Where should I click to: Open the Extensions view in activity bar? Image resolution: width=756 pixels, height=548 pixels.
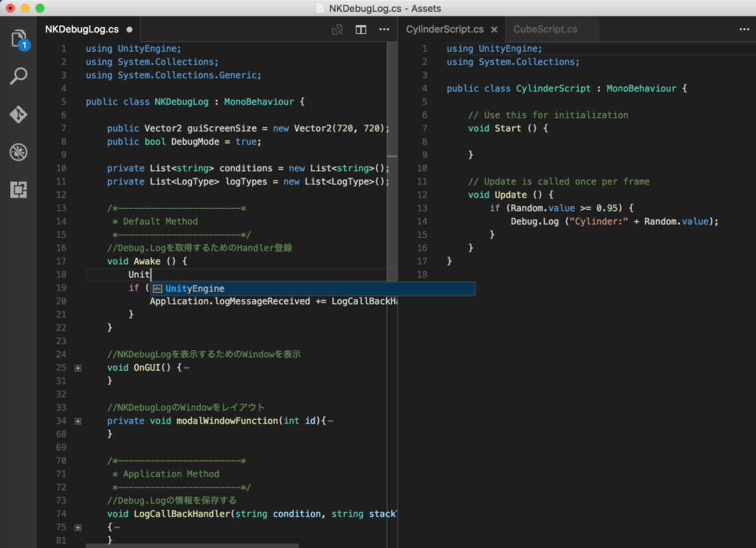click(x=19, y=190)
